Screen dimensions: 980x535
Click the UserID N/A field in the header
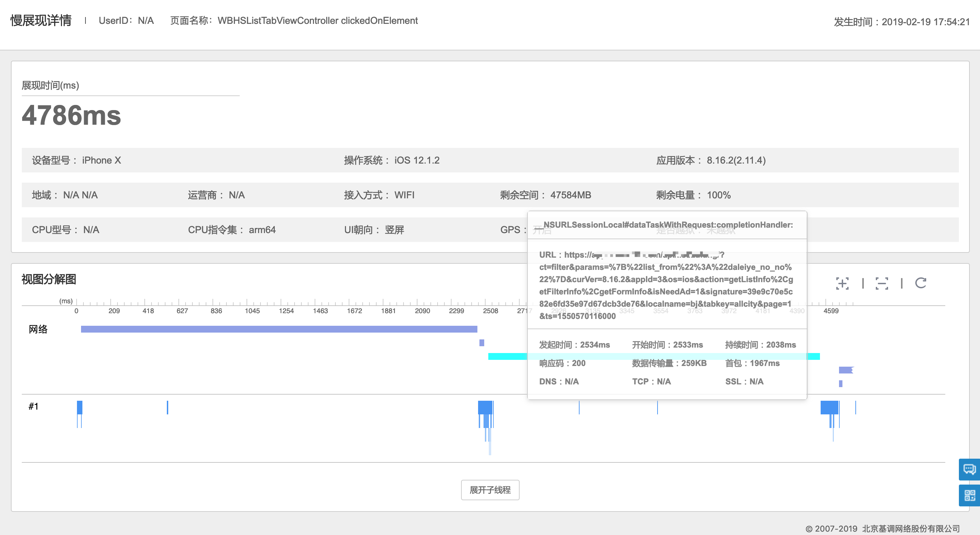pos(126,20)
